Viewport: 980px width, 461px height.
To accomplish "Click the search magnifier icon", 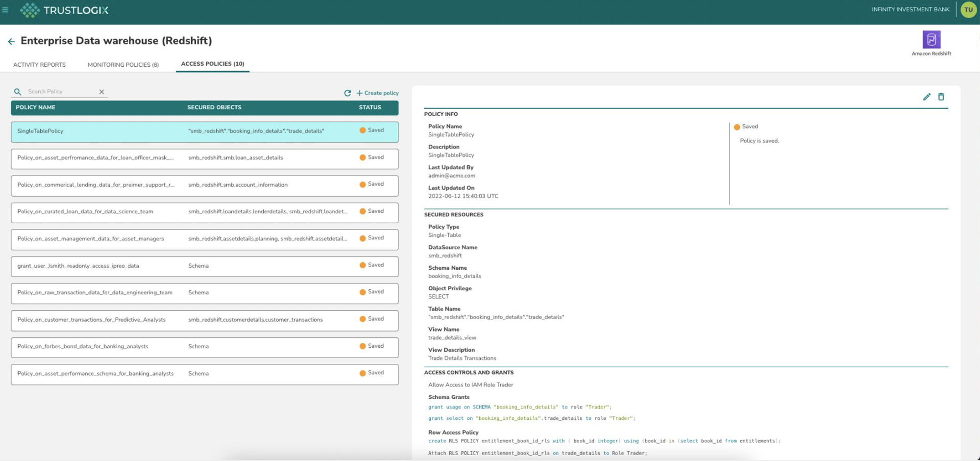I will (18, 91).
